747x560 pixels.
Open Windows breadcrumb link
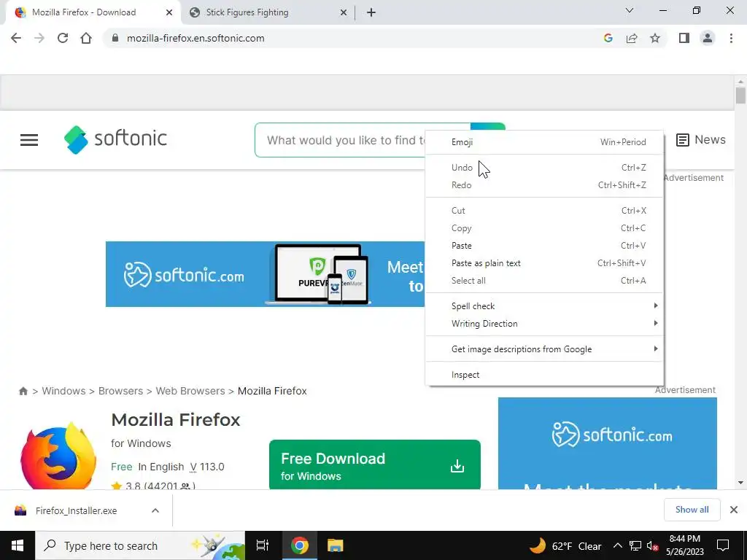64,391
